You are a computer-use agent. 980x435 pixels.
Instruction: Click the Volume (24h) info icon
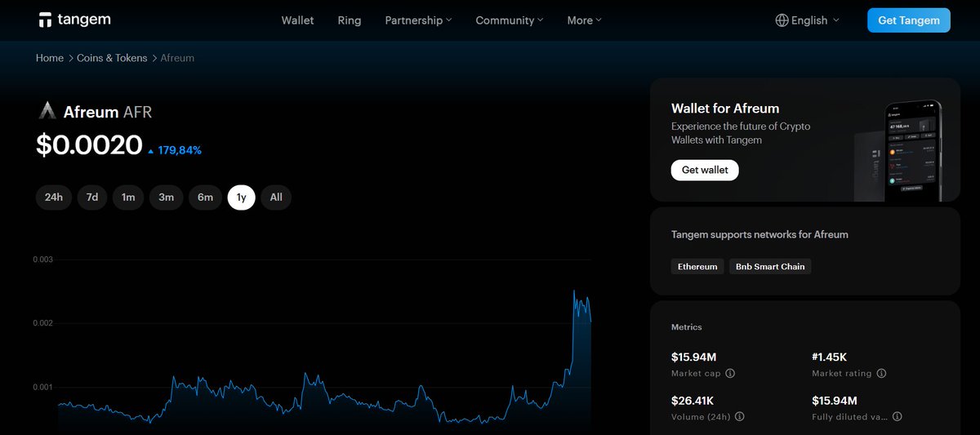click(739, 416)
